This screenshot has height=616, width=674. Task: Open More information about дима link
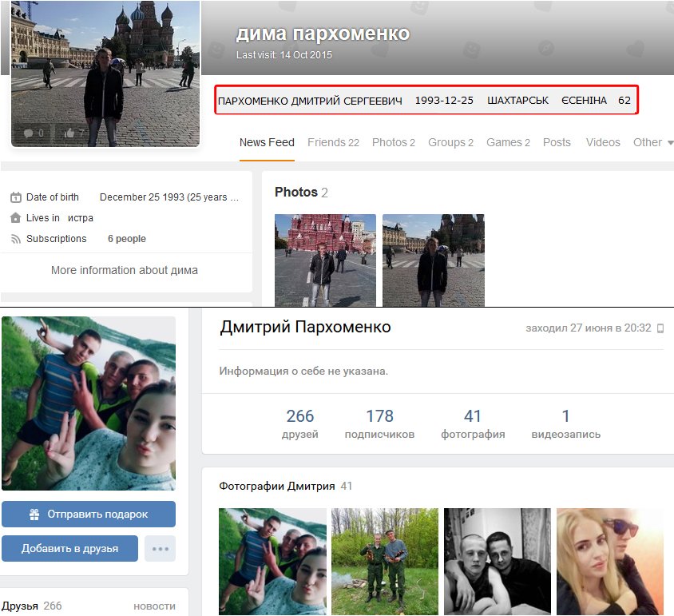tap(124, 270)
